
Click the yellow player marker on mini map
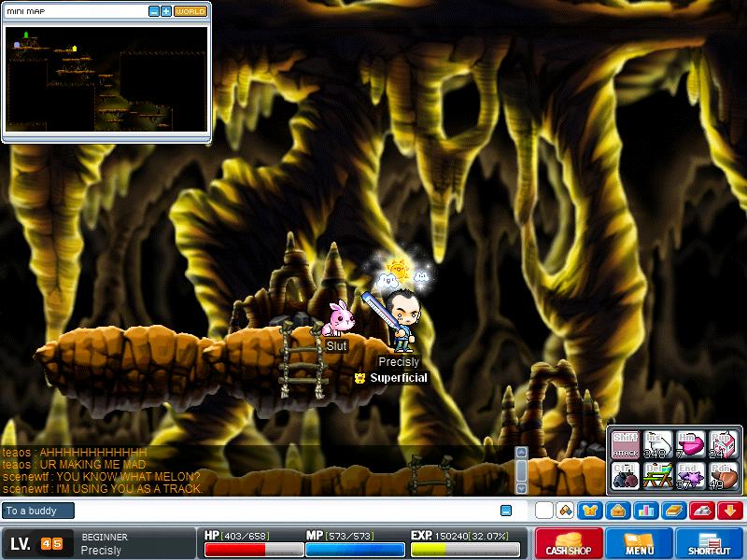(75, 49)
